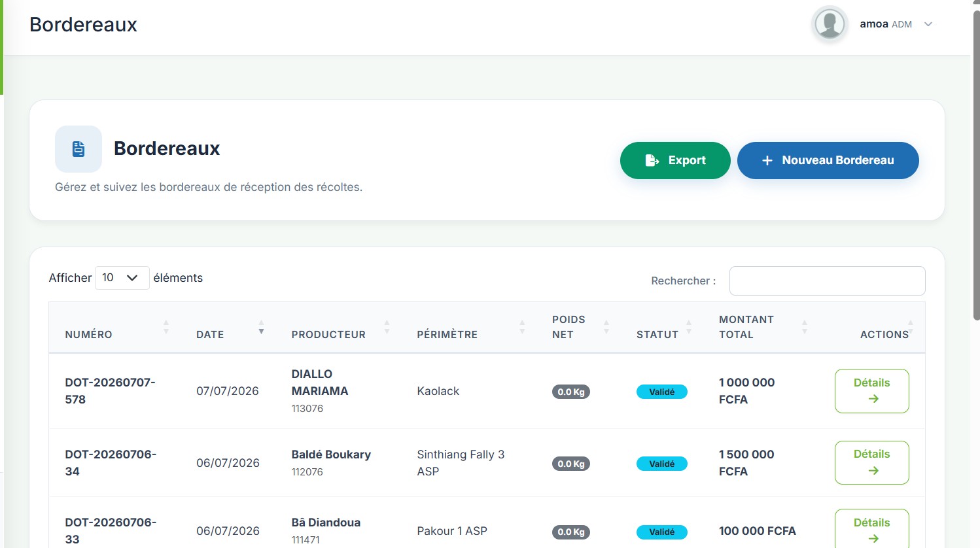Viewport: 980px width, 548px height.
Task: Click the Bordereaux document icon
Action: (79, 149)
